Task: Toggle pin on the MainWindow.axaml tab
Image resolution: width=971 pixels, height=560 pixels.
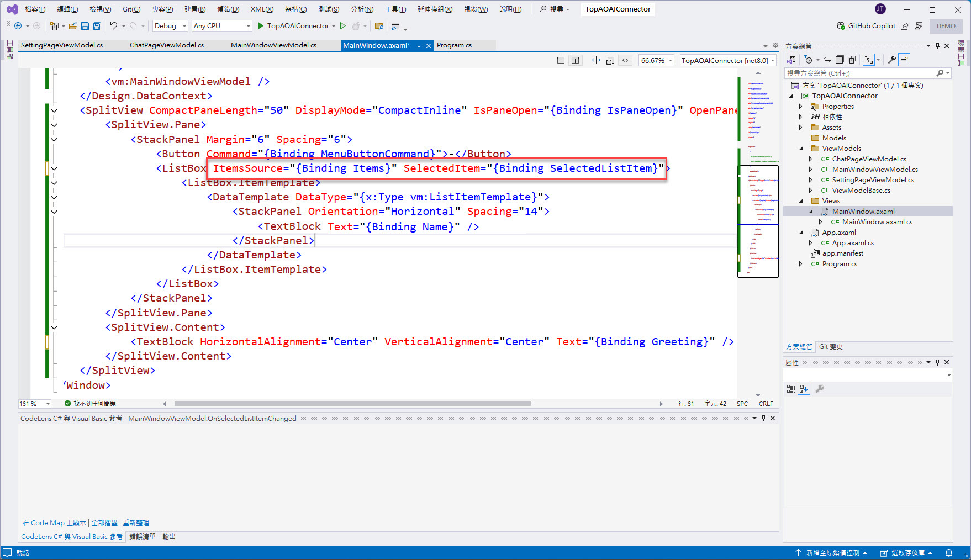Action: [x=419, y=46]
